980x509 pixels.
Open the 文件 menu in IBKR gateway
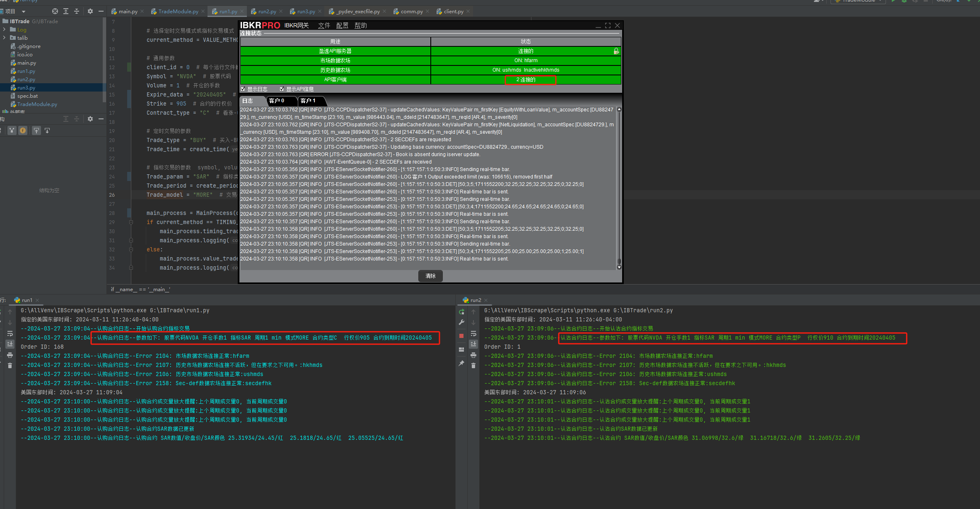click(324, 26)
